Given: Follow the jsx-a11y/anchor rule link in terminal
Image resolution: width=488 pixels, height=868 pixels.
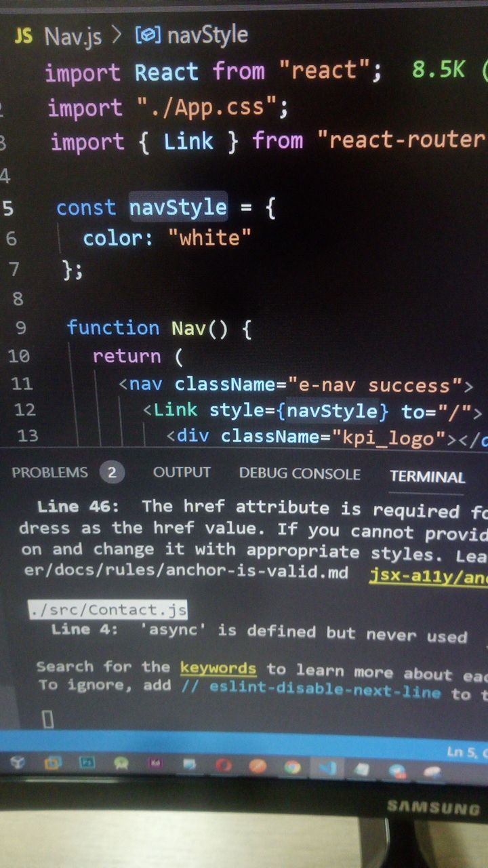Looking at the screenshot, I should click(428, 576).
